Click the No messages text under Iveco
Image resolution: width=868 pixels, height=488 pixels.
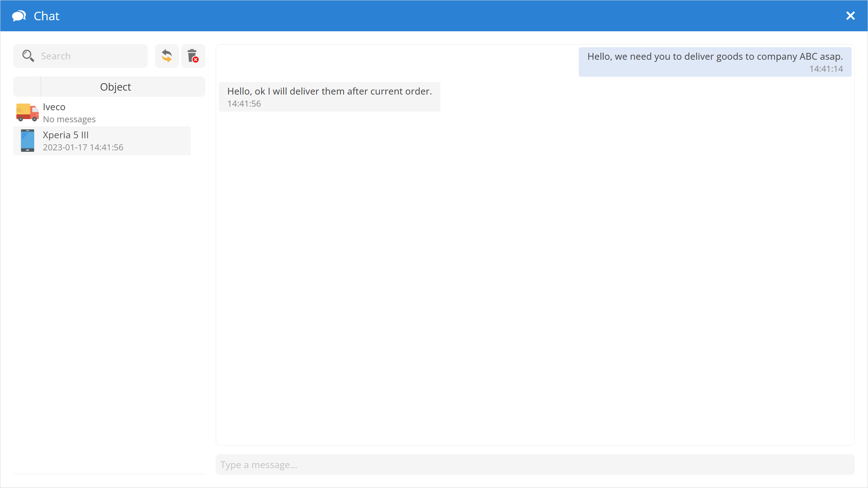click(x=69, y=119)
